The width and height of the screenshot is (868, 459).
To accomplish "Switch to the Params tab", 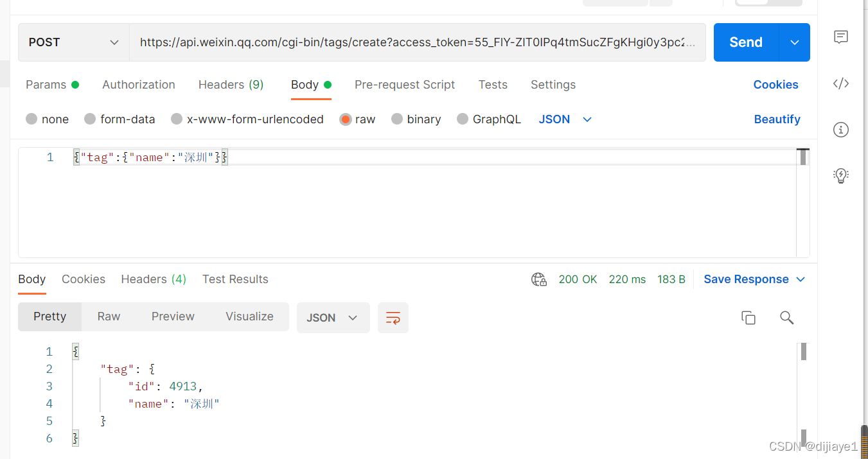I will pyautogui.click(x=52, y=85).
